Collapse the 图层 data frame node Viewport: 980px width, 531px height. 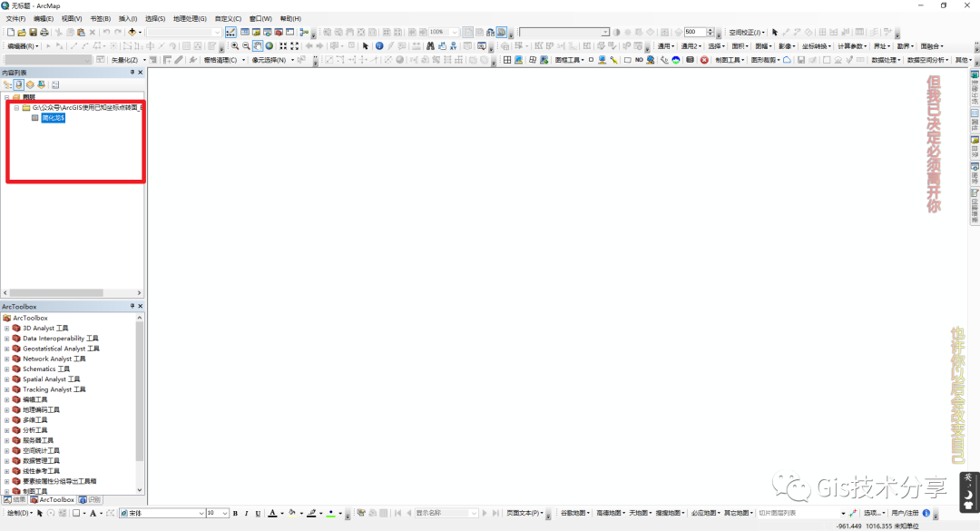click(5, 97)
